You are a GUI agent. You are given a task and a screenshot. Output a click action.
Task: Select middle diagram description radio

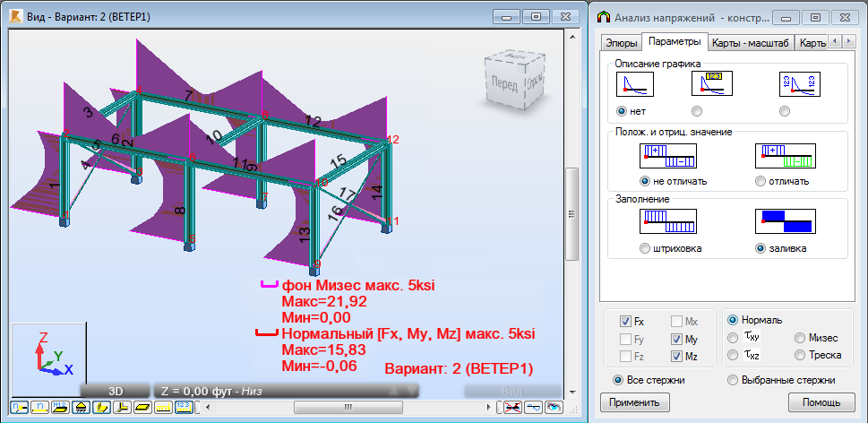tap(697, 111)
